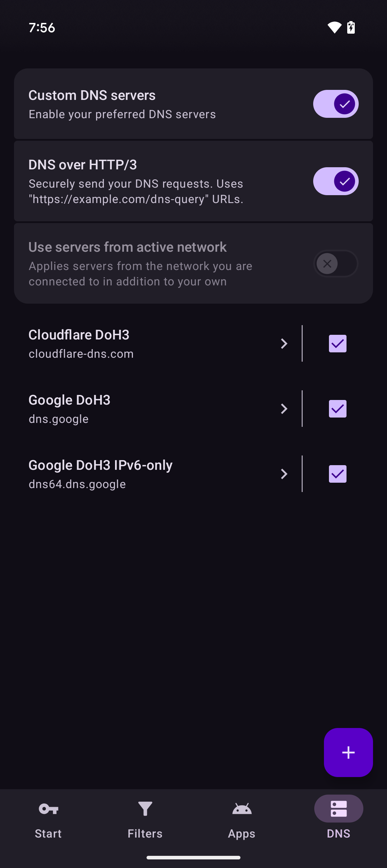Tap the Wi-Fi status icon
The width and height of the screenshot is (387, 868).
[x=334, y=28]
